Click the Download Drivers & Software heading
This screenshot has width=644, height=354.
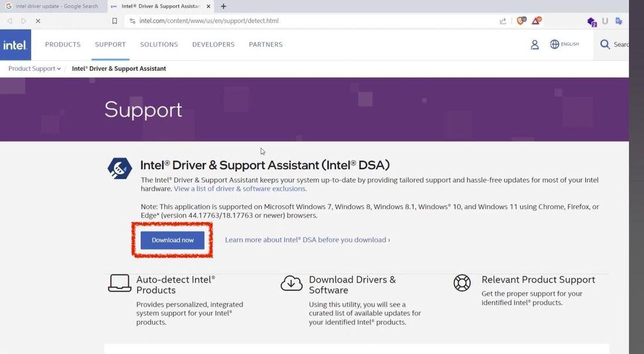pyautogui.click(x=352, y=285)
